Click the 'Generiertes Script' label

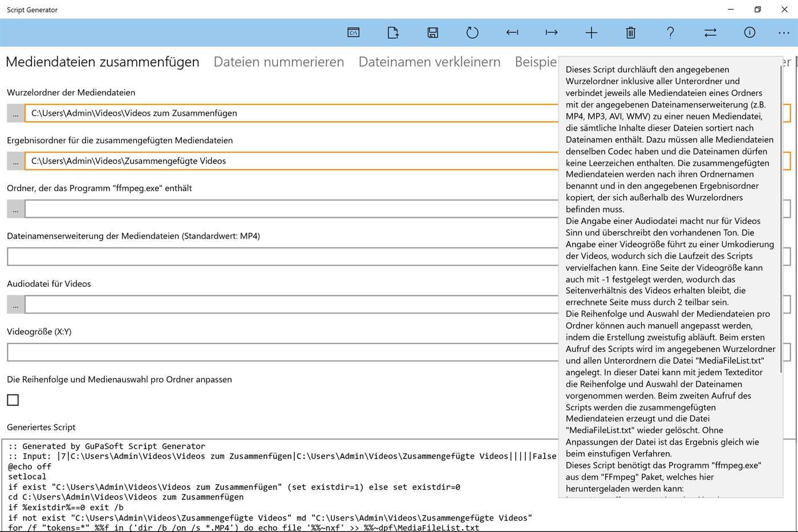tap(41, 427)
